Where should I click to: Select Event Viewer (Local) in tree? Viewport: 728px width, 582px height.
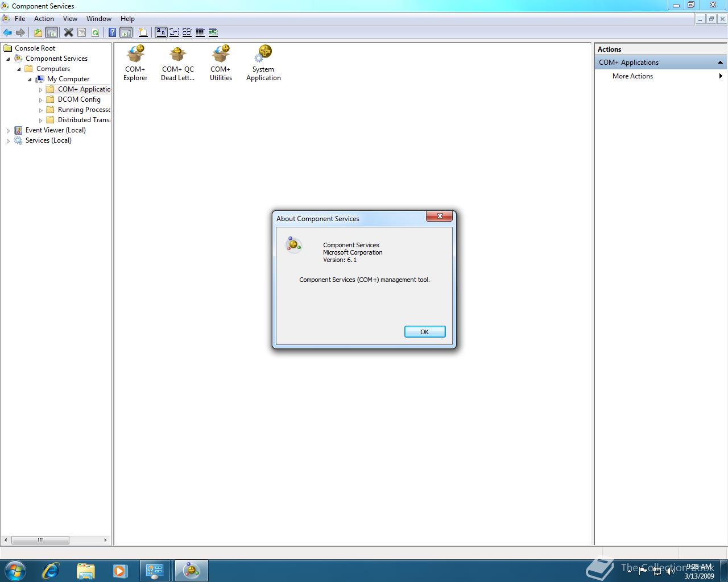(x=55, y=130)
